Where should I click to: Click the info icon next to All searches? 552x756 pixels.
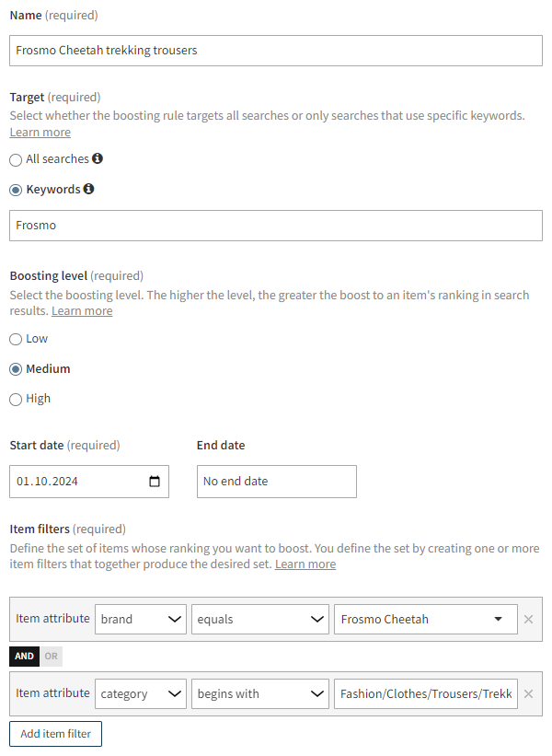98,158
